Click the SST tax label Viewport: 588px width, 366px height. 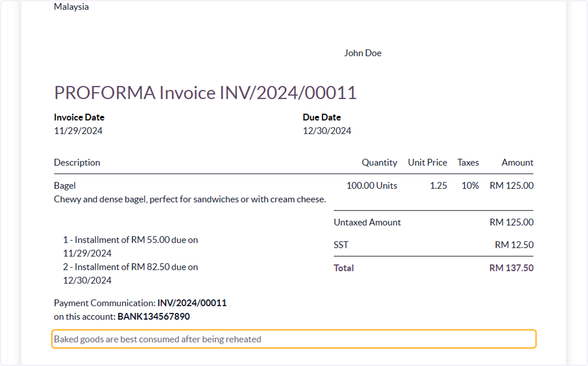pyautogui.click(x=341, y=245)
